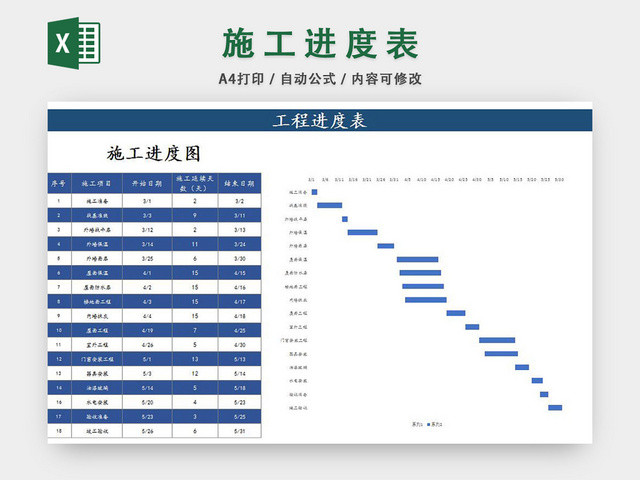The image size is (640, 480).
Task: Select the 施工持续天数（天） column header
Action: [x=195, y=183]
